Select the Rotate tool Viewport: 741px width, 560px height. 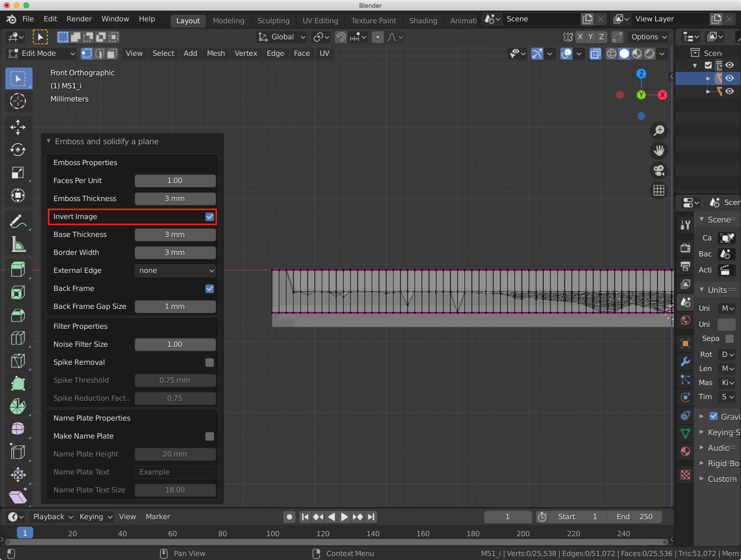(18, 150)
